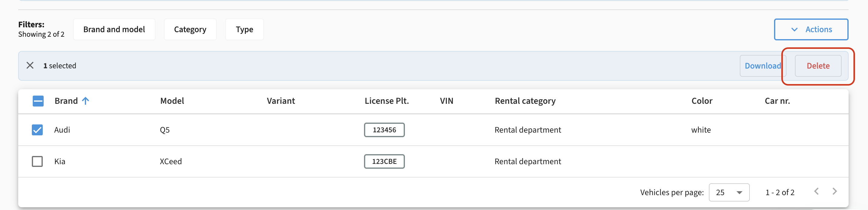Sort by Brand column header
This screenshot has width=868, height=210.
tap(66, 101)
